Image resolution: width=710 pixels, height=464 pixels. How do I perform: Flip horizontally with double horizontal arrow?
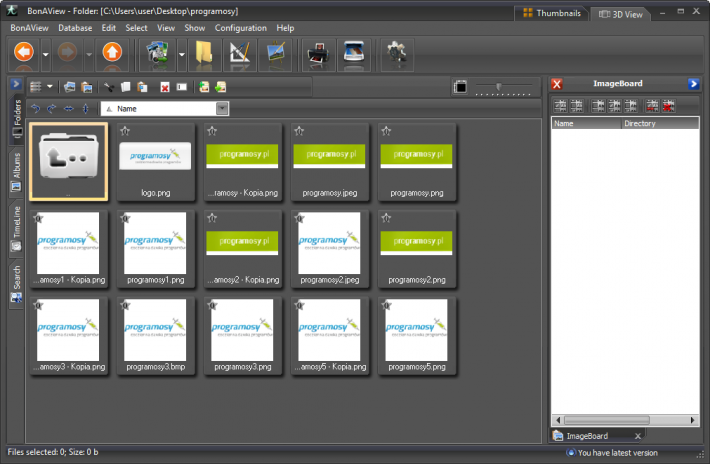(x=68, y=109)
